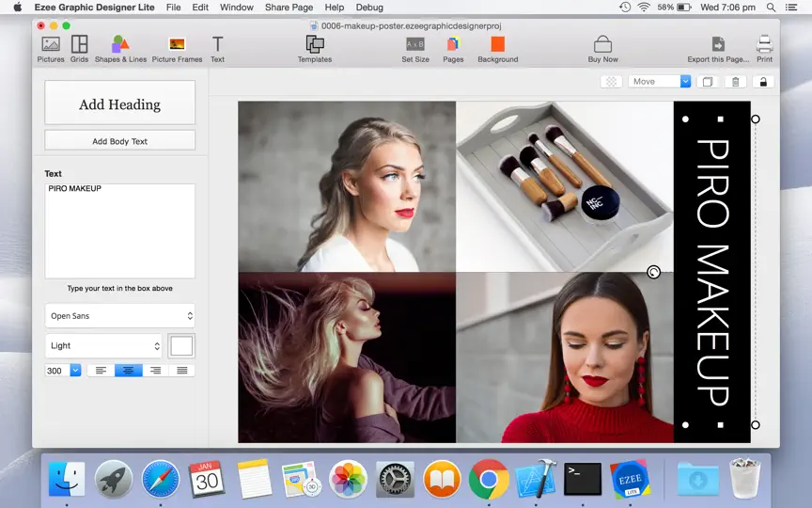Open the Pictures tool
This screenshot has width=812, height=508.
51,49
